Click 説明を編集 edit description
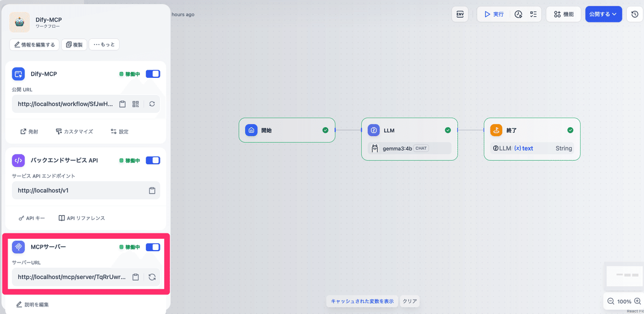 coord(32,304)
